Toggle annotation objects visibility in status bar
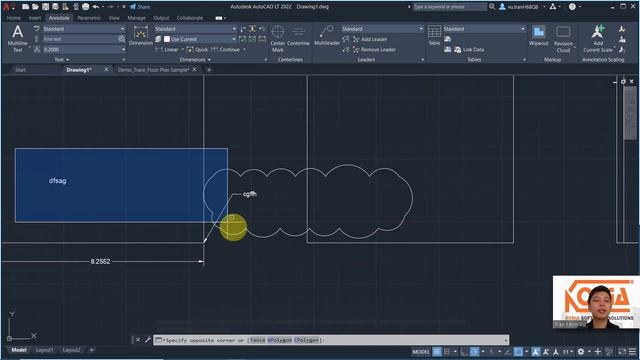Viewport: 640px width, 360px height. click(536, 351)
